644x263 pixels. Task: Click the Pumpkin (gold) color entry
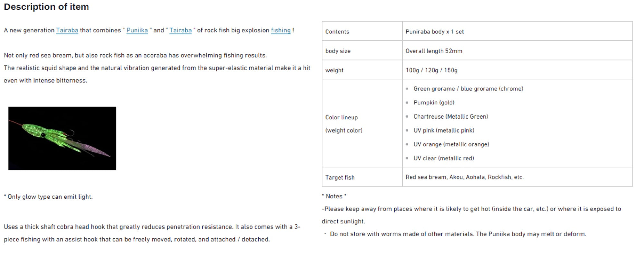(434, 102)
